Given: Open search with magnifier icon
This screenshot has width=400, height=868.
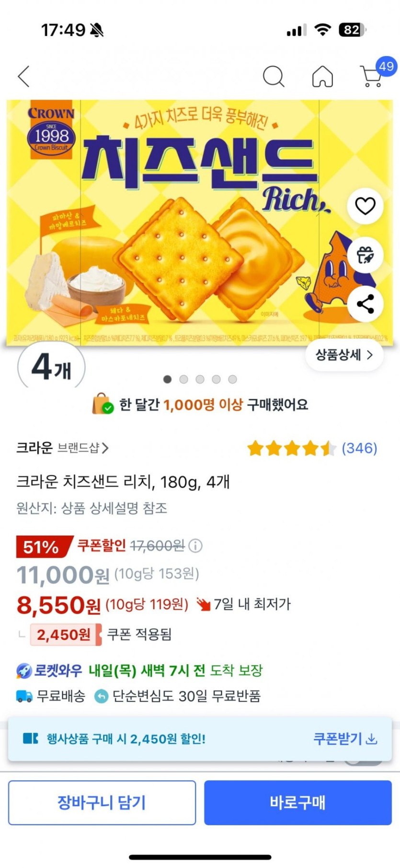Looking at the screenshot, I should tap(274, 76).
